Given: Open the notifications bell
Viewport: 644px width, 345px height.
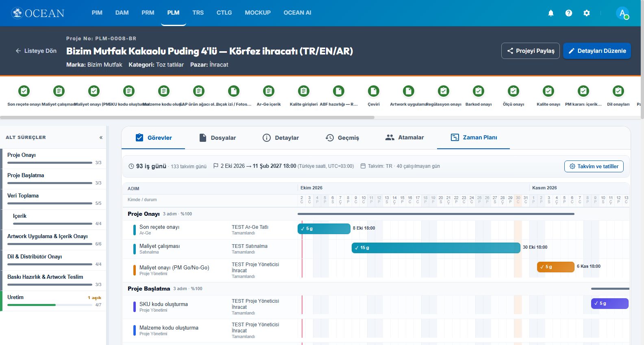Looking at the screenshot, I should click(x=551, y=13).
